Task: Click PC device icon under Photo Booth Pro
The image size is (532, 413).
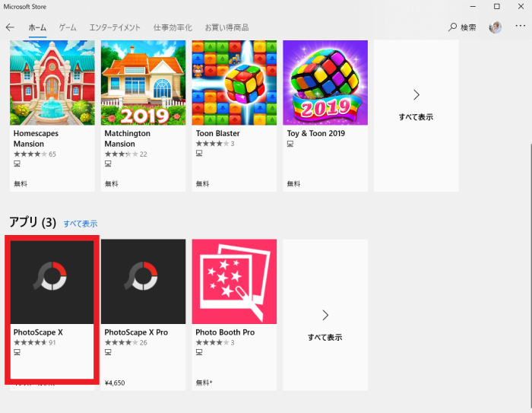Action: (199, 352)
